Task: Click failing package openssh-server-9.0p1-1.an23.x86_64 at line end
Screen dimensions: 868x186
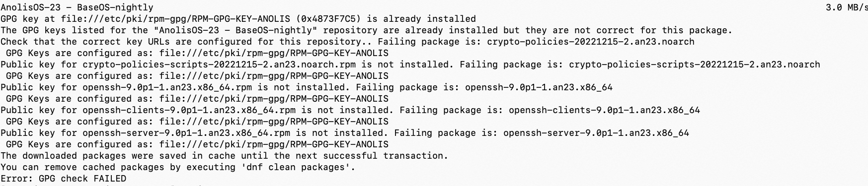Action: 596,133
